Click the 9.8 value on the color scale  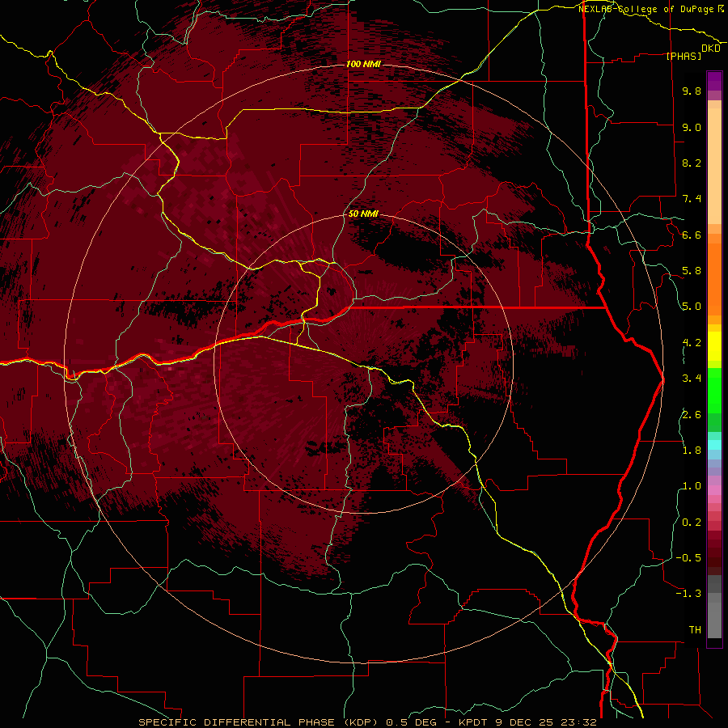pos(692,91)
